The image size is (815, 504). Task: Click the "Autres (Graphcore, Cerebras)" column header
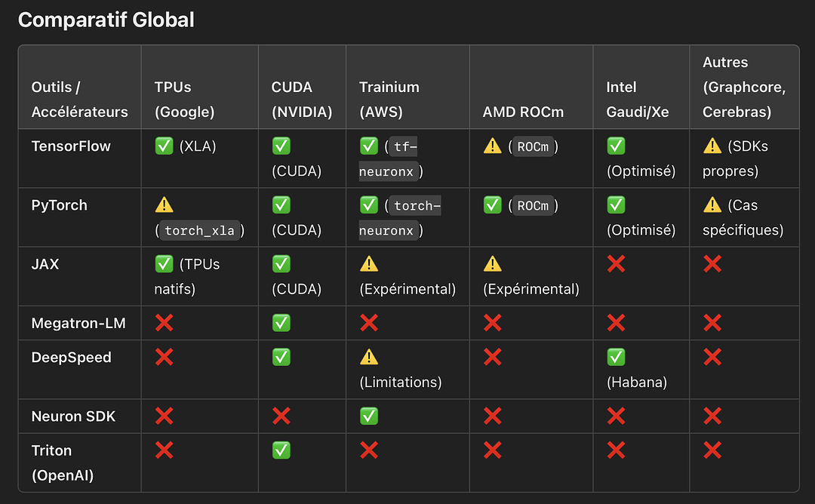point(743,87)
